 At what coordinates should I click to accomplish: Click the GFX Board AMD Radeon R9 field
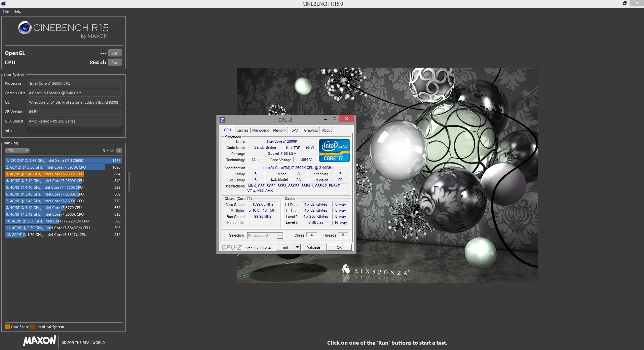coord(75,121)
